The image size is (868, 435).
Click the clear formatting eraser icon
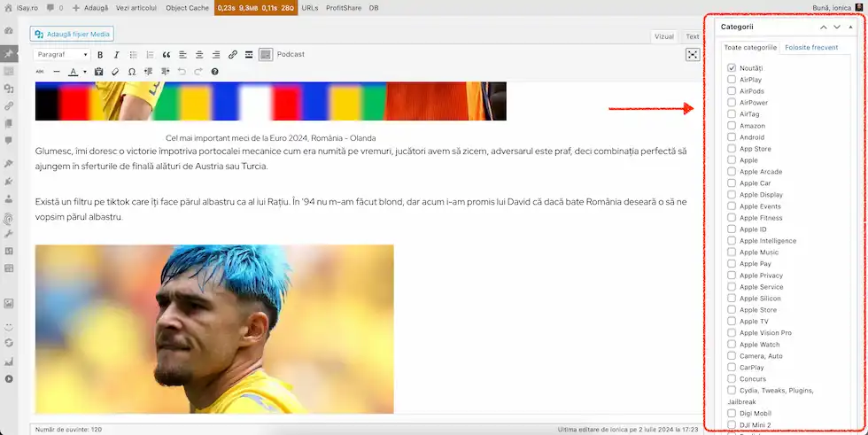click(115, 72)
